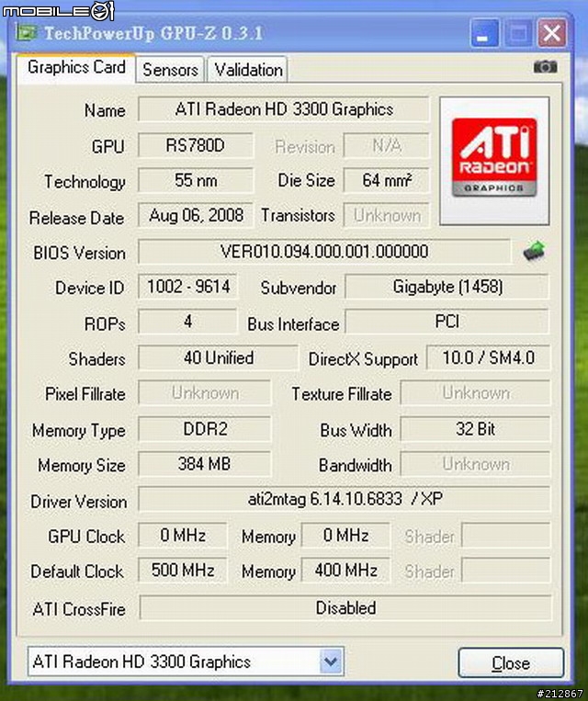Click the GPU field showing RS780D
This screenshot has height=701, width=588.
[x=196, y=145]
